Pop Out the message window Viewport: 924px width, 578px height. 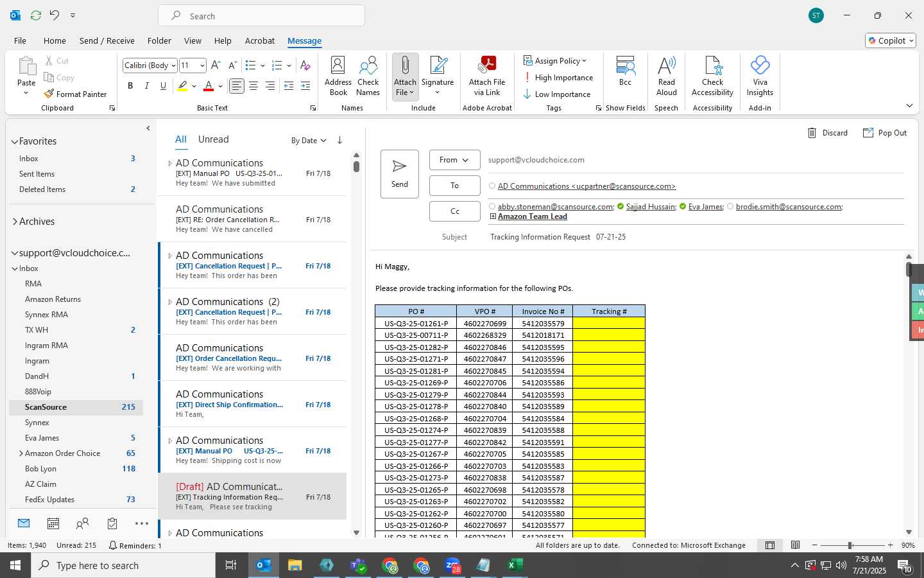(x=885, y=133)
